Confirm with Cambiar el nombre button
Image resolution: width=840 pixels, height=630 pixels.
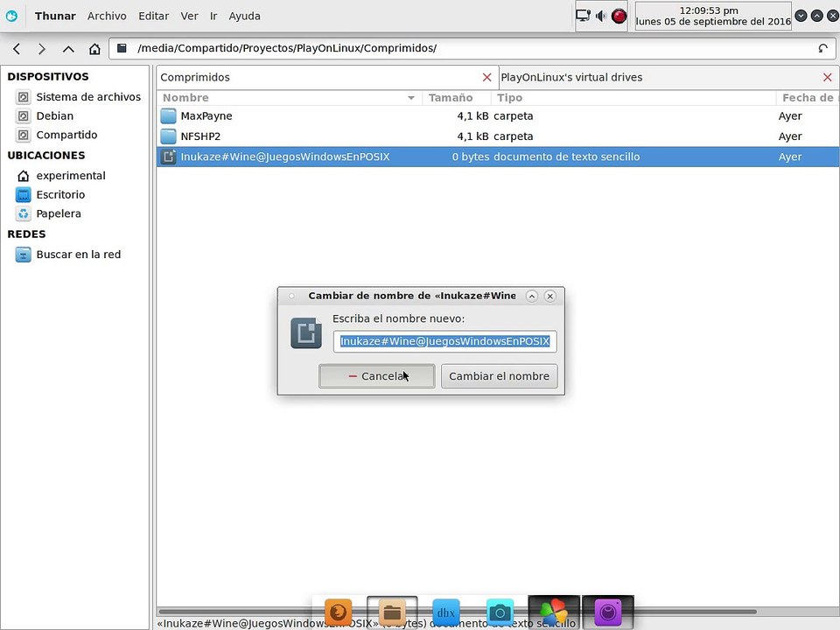coord(500,376)
